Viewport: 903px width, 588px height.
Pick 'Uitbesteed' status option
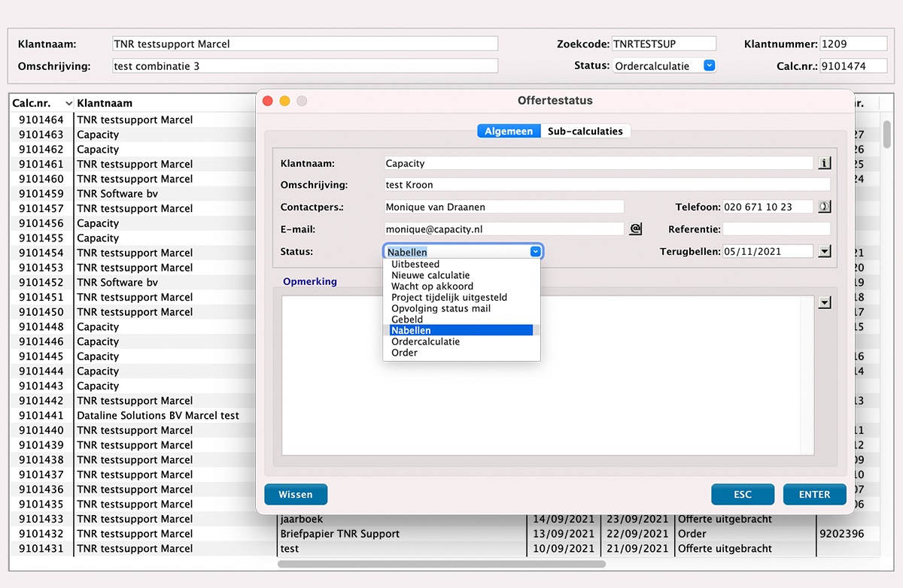(415, 265)
